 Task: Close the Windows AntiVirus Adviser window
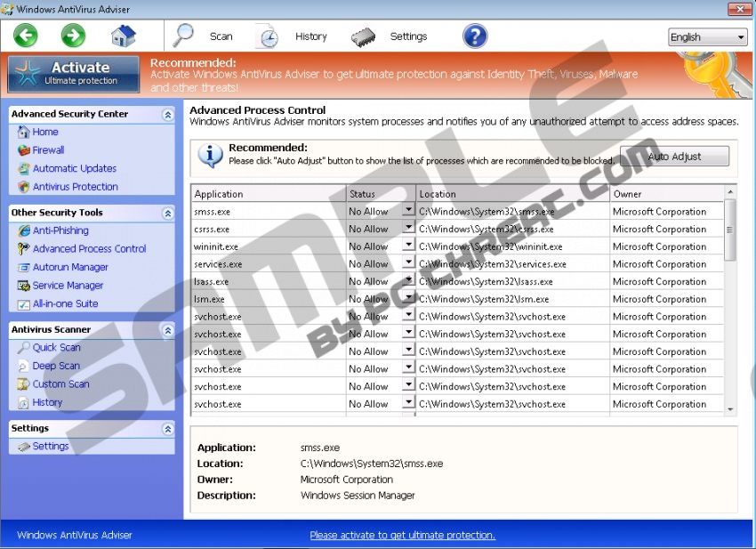click(740, 9)
